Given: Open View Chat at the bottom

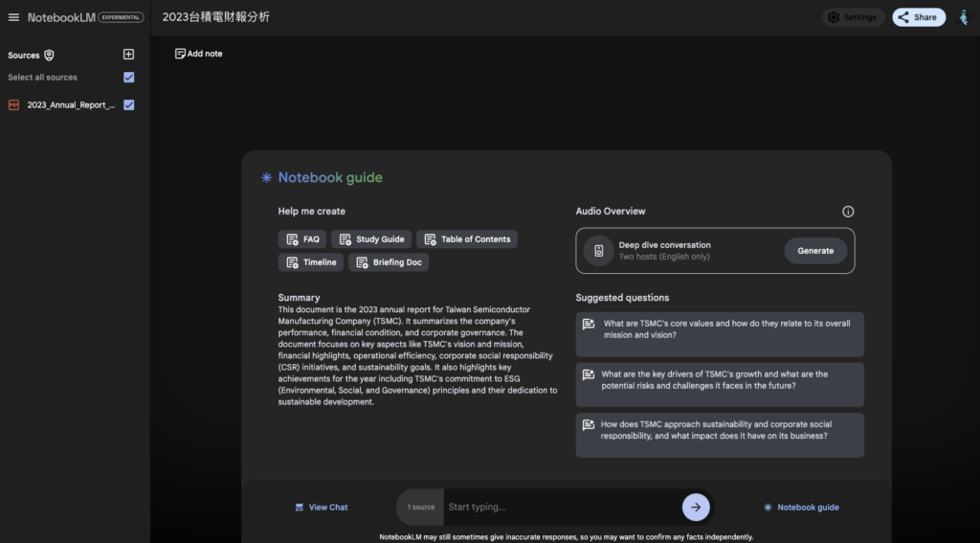Looking at the screenshot, I should [321, 508].
